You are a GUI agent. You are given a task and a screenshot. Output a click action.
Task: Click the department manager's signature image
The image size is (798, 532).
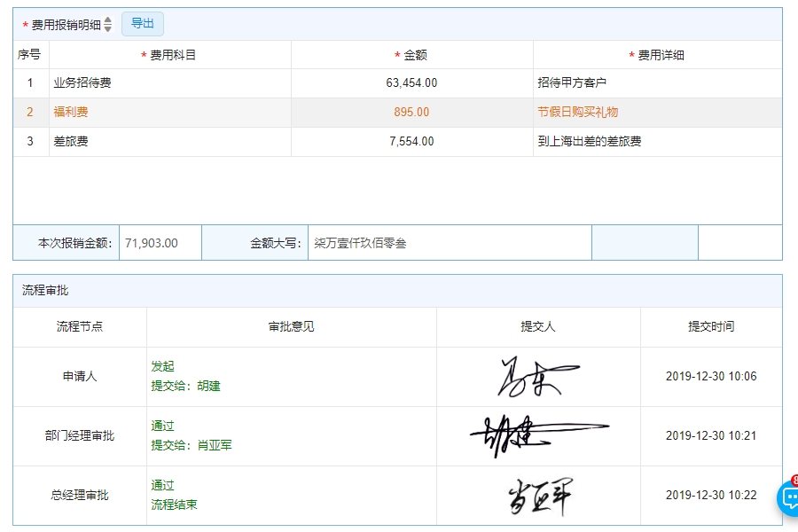[x=538, y=435]
